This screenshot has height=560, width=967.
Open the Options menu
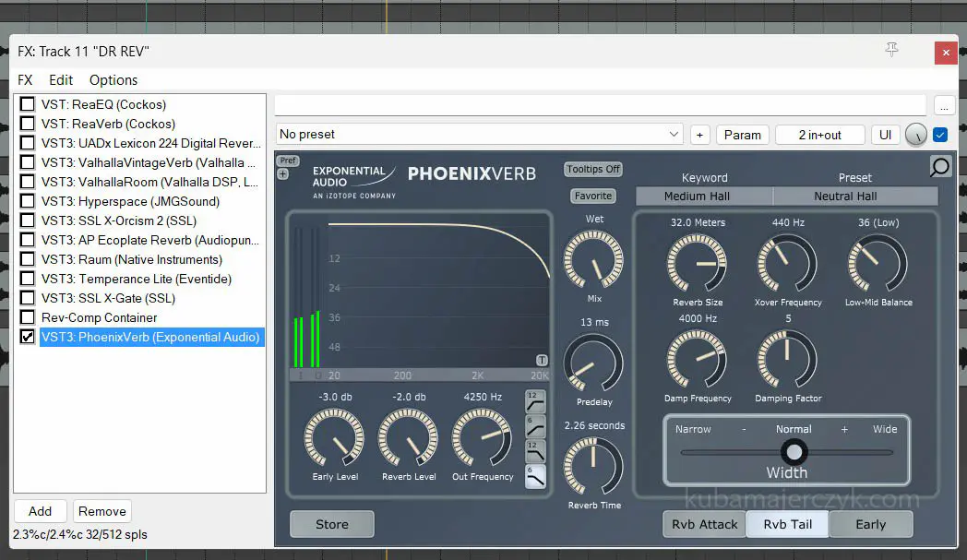tap(113, 80)
